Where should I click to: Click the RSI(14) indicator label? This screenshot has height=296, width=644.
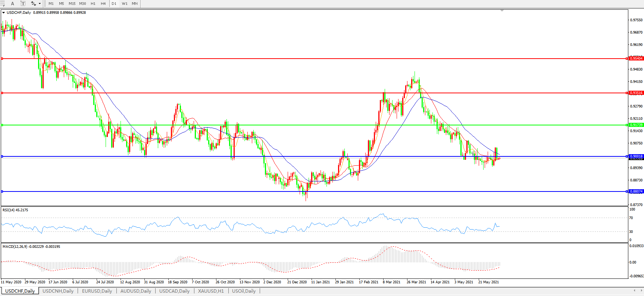15,210
